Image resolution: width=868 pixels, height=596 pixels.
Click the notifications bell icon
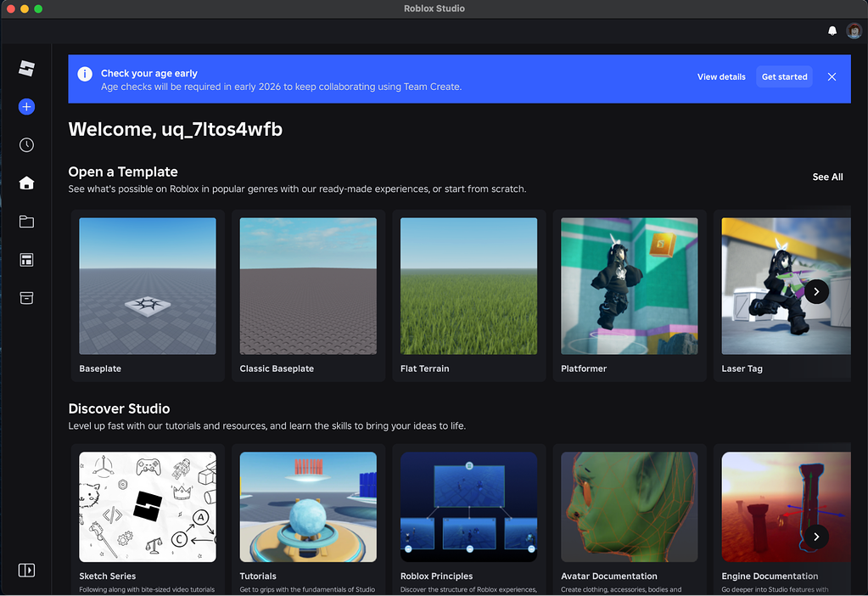tap(832, 31)
